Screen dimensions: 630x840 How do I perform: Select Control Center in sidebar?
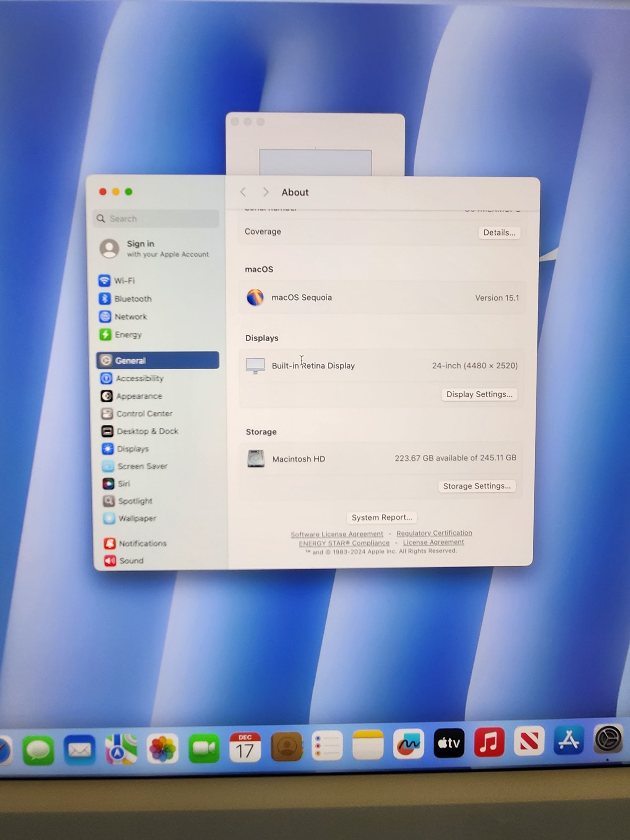pyautogui.click(x=144, y=414)
